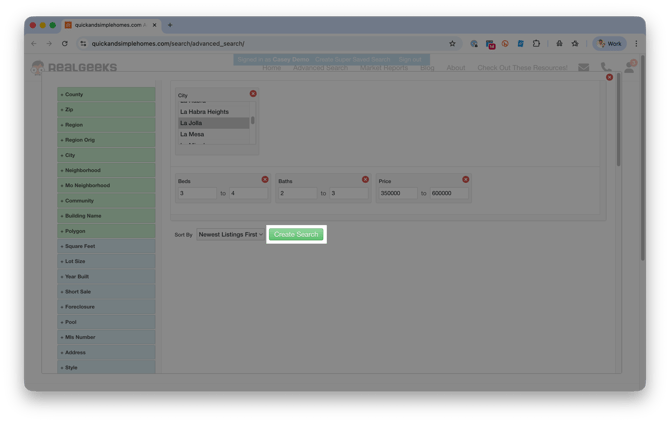
Task: Select La Mesa in city list
Action: [214, 134]
